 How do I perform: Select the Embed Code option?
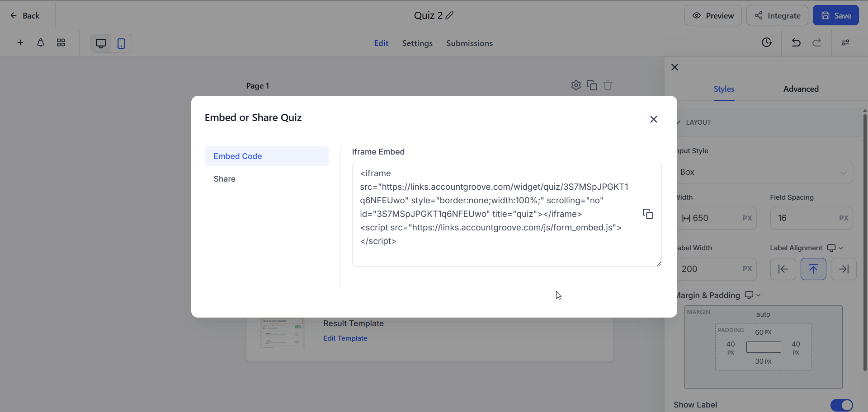point(267,156)
